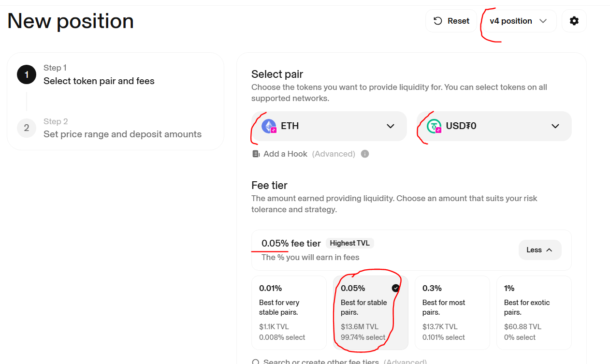Select the 0.01% fee tier card
The width and height of the screenshot is (610, 364).
(289, 312)
